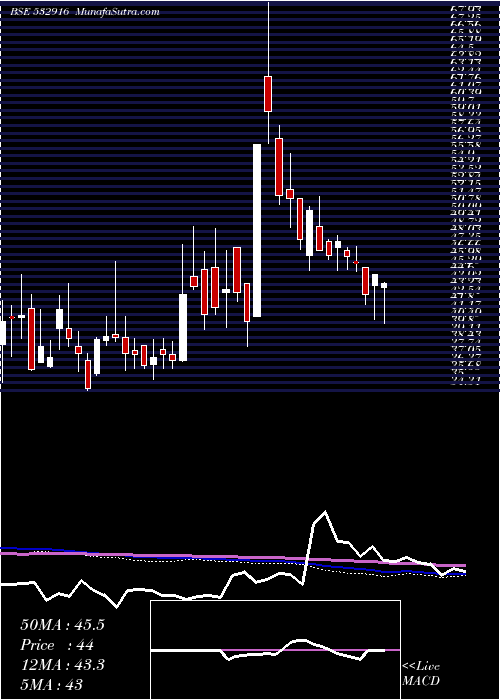Click the spike peak of the white indicator line
This screenshot has width=500, height=700.
(325, 511)
